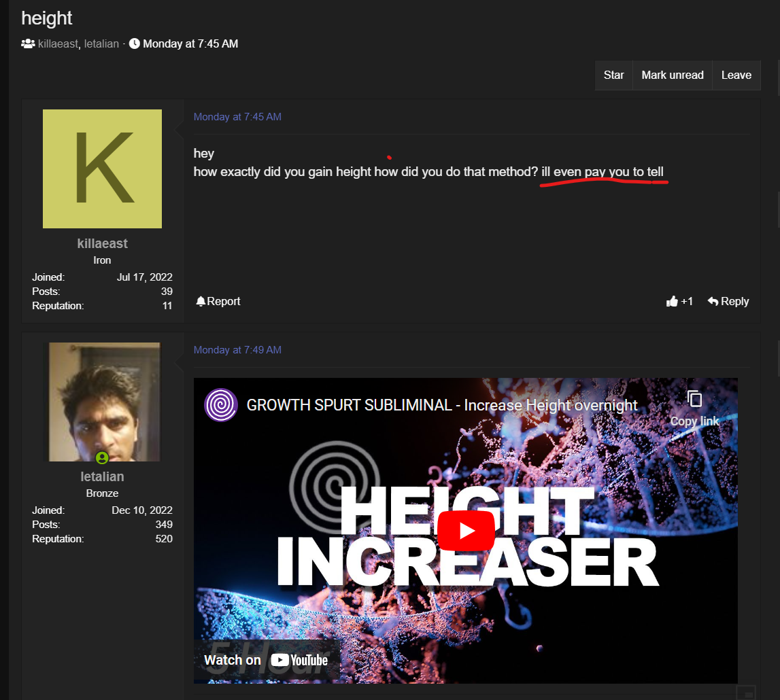Click killaeast's Reputation value 11

click(x=167, y=306)
